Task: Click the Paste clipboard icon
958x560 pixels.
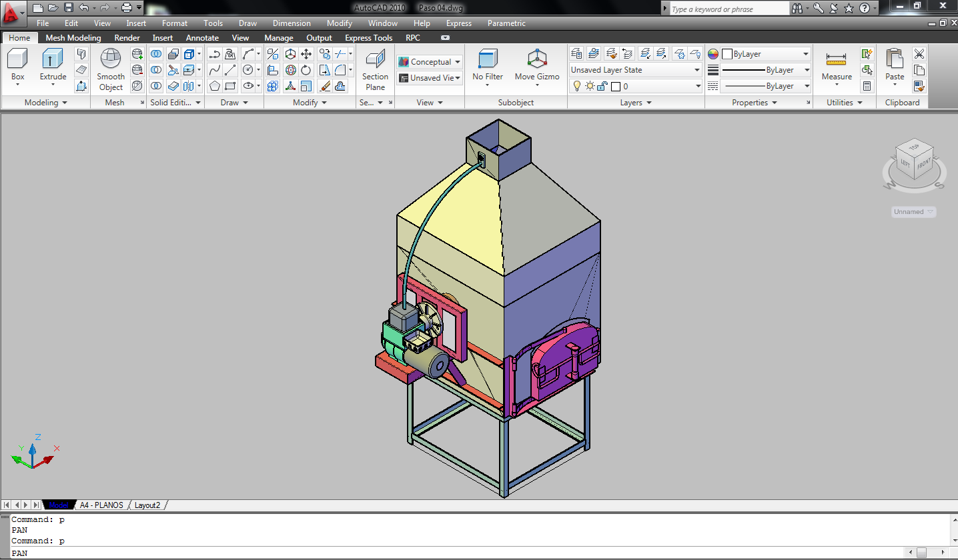Action: pos(895,59)
